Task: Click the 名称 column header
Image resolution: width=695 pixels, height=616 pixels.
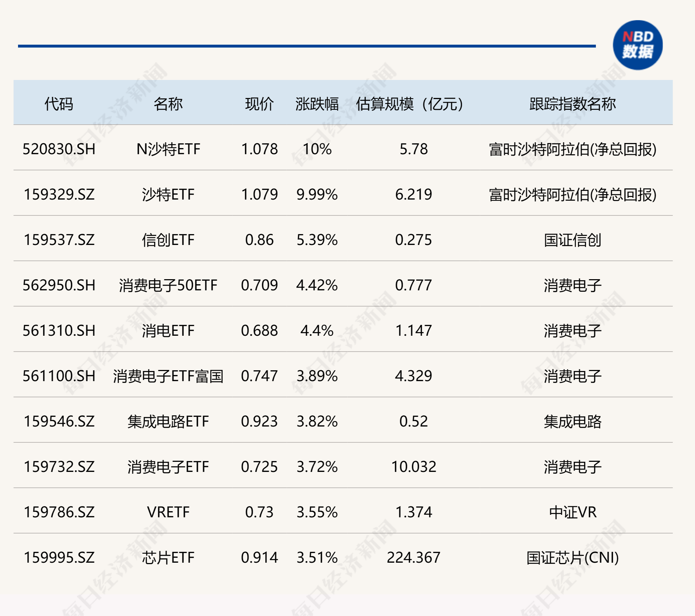Action: [168, 104]
